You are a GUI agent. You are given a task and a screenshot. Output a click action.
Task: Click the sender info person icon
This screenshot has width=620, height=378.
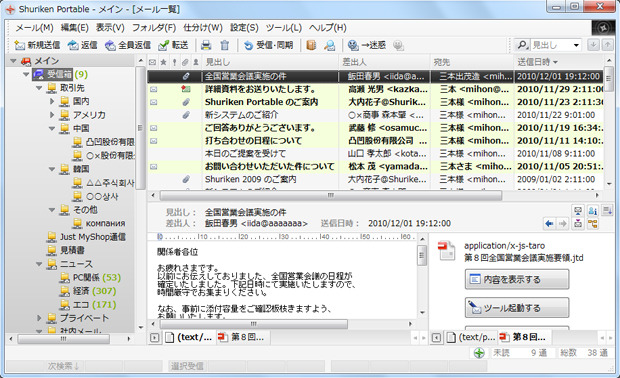click(x=592, y=211)
